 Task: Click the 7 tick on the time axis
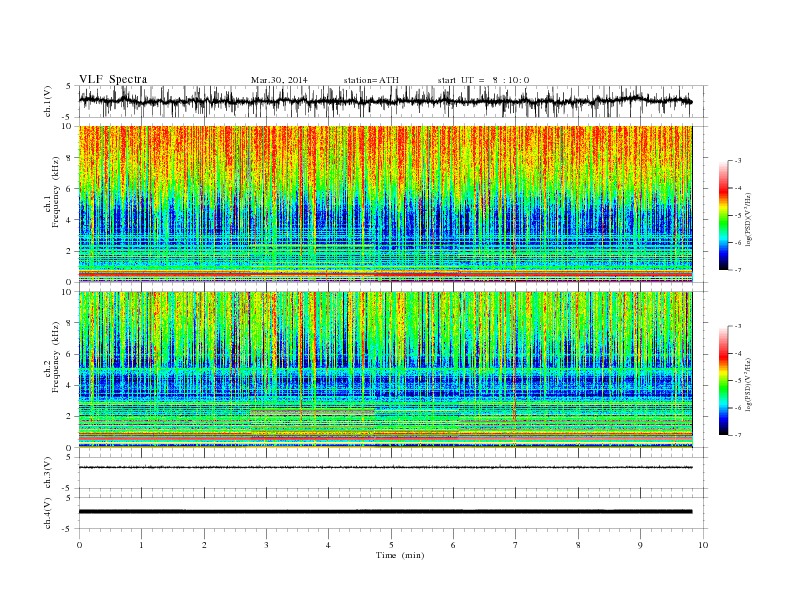click(x=516, y=545)
